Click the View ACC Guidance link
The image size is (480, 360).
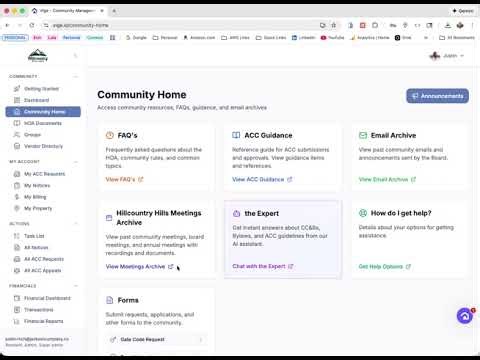262,179
